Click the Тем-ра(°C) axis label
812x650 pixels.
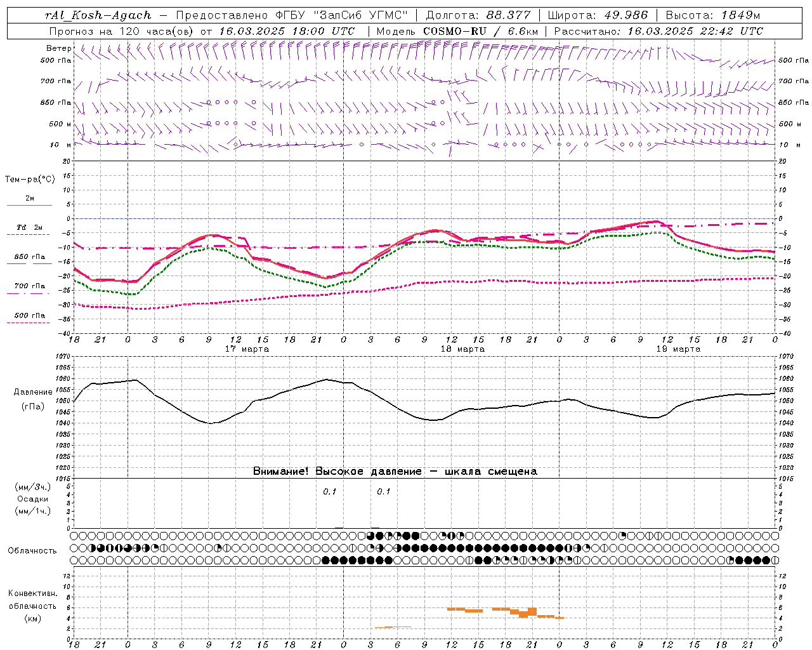(30, 180)
